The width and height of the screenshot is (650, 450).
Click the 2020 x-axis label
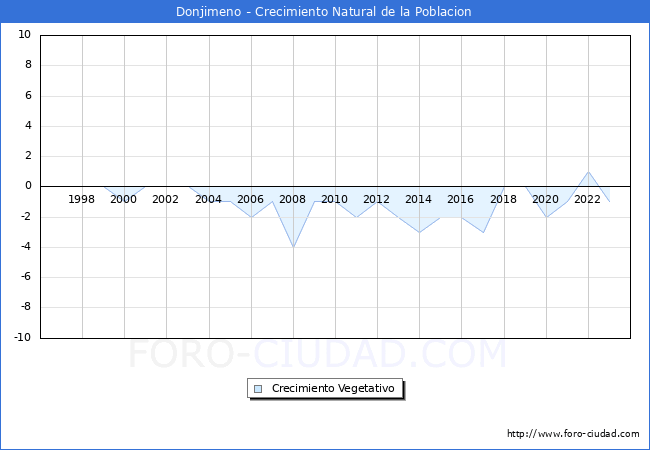point(546,199)
